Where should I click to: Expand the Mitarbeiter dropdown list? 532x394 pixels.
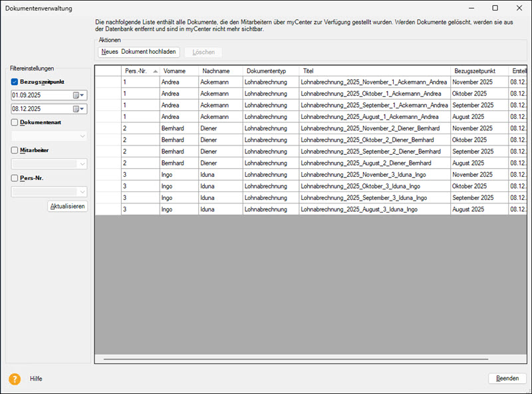tap(82, 164)
